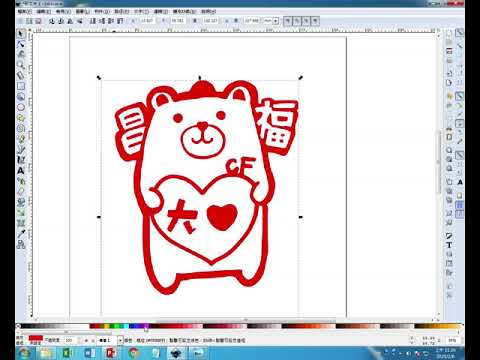
Task: Toggle current layer visibility icon
Action: (86, 340)
